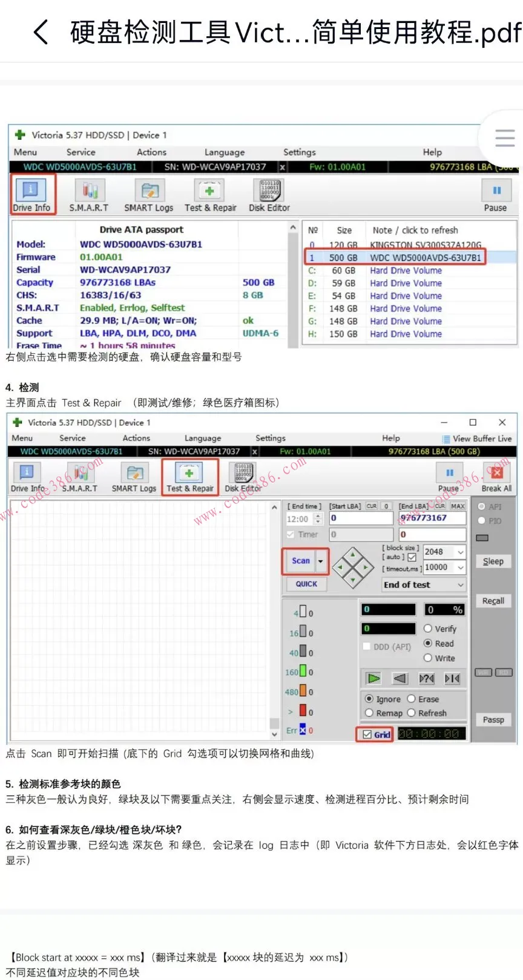Click the left arrow of navigation diamond
Image resolution: width=523 pixels, height=980 pixels.
tap(340, 567)
